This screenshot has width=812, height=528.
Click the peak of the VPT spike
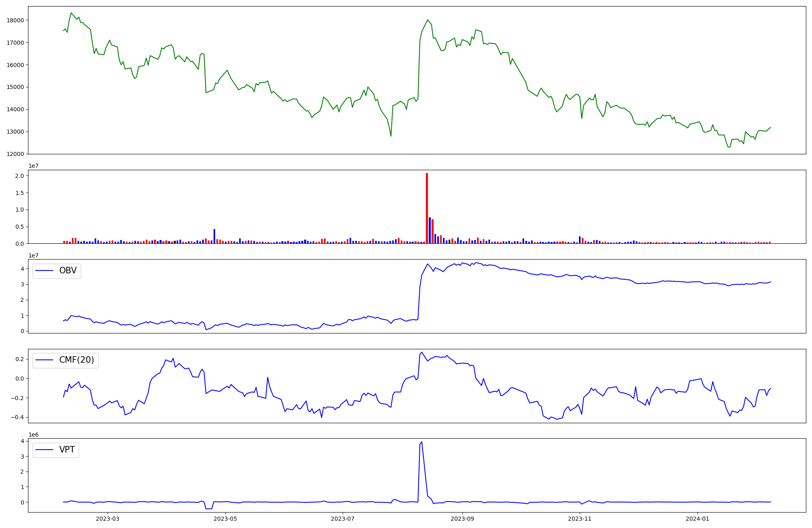point(422,442)
